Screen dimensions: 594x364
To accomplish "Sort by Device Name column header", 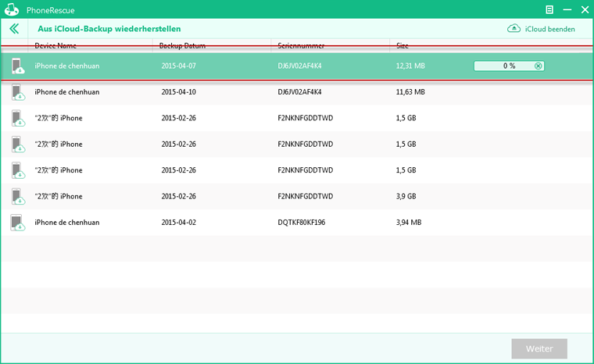I will point(55,46).
